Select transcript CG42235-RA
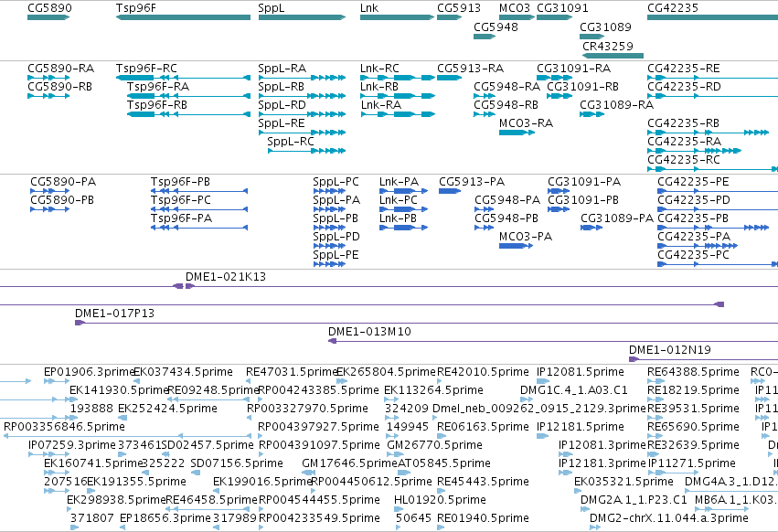778x532 pixels. pos(695,151)
